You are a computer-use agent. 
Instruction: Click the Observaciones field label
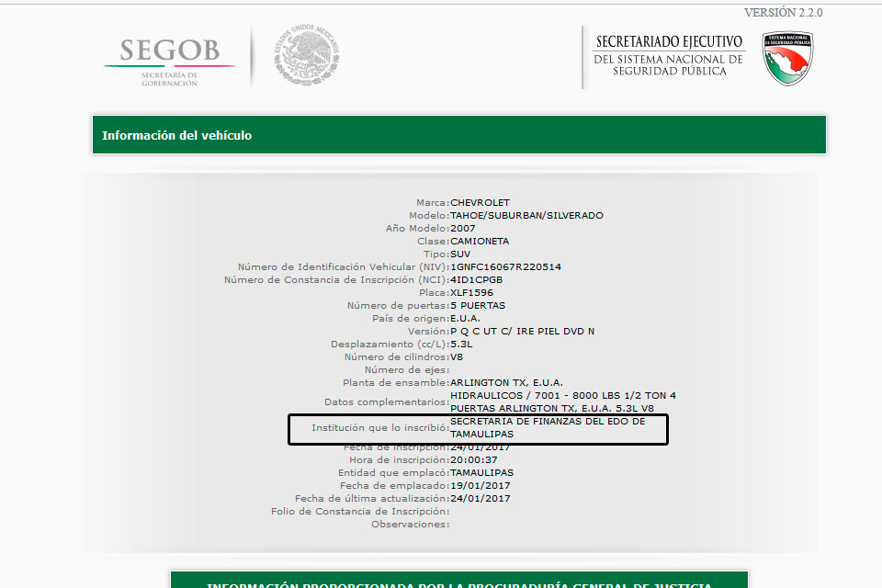point(410,525)
